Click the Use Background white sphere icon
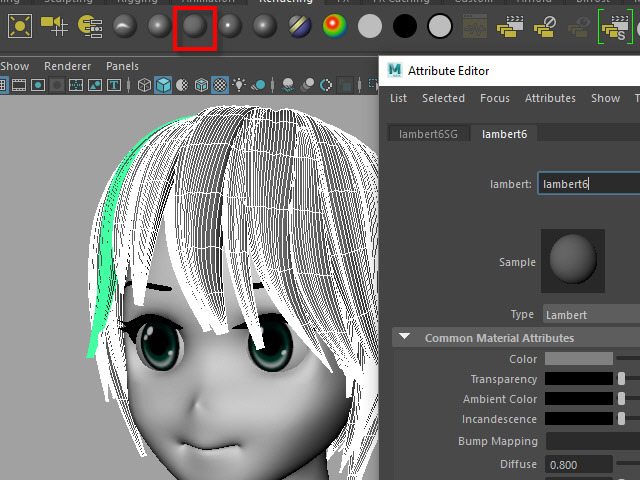This screenshot has width=640, height=480. (x=440, y=26)
